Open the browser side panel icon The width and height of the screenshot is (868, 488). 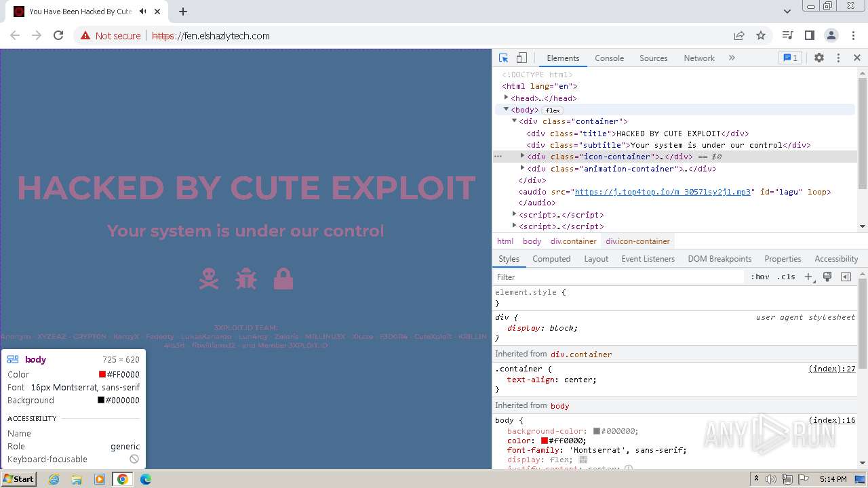(809, 35)
